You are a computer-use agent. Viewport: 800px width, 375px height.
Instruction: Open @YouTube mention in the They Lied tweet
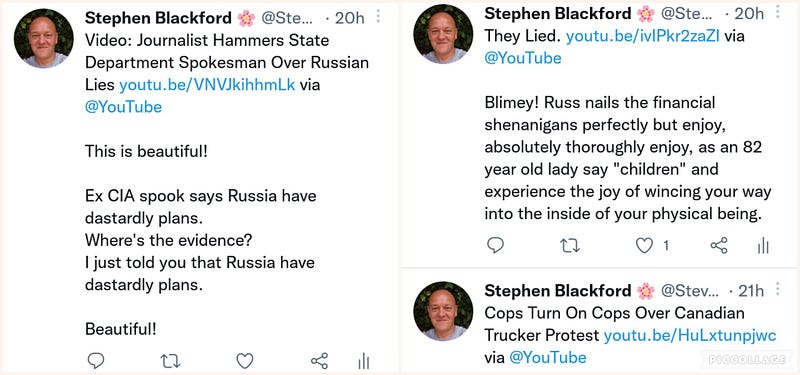coord(523,58)
